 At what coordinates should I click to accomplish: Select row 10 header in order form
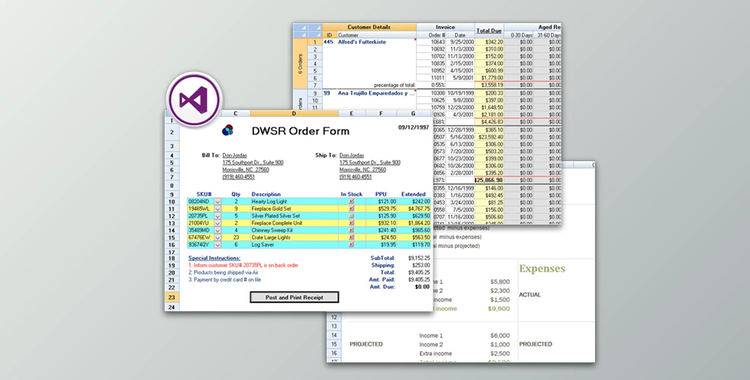[172, 202]
